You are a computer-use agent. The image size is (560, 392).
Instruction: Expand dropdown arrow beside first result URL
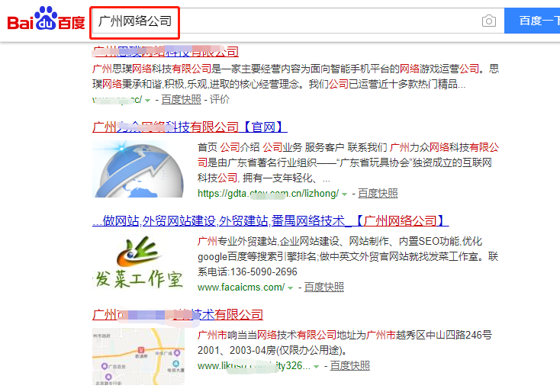click(x=147, y=101)
